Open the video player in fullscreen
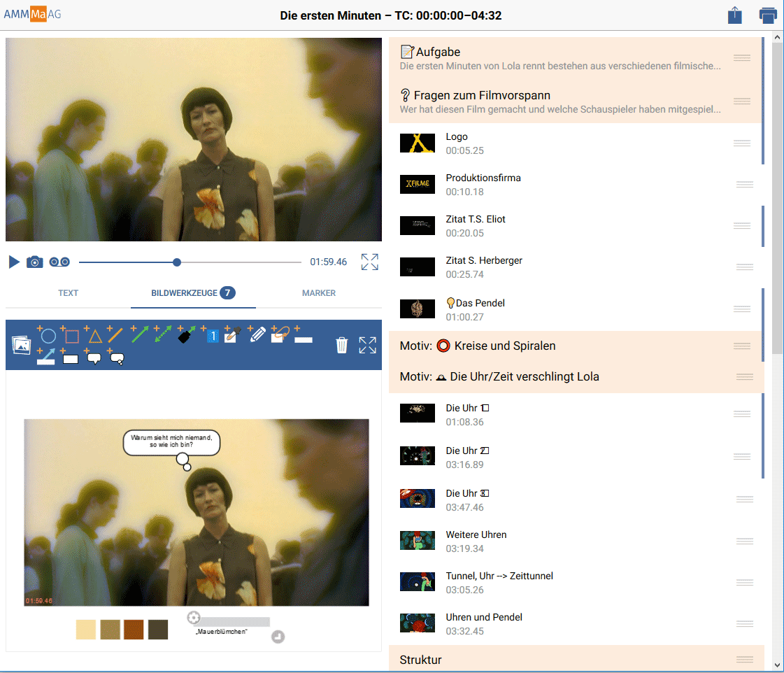 click(x=369, y=262)
